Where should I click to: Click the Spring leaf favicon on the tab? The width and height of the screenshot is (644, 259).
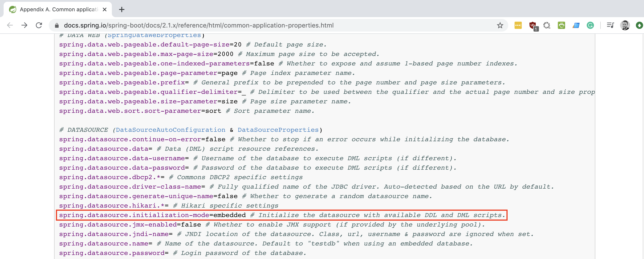point(12,9)
